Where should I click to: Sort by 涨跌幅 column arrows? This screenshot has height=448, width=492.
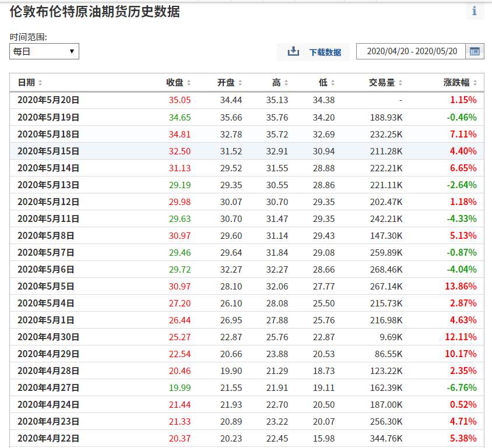tap(475, 83)
